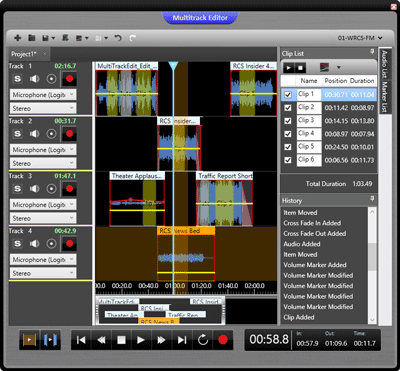Mute Track 4 using speaker icon
Screen dimensions: 400x371
(34, 244)
